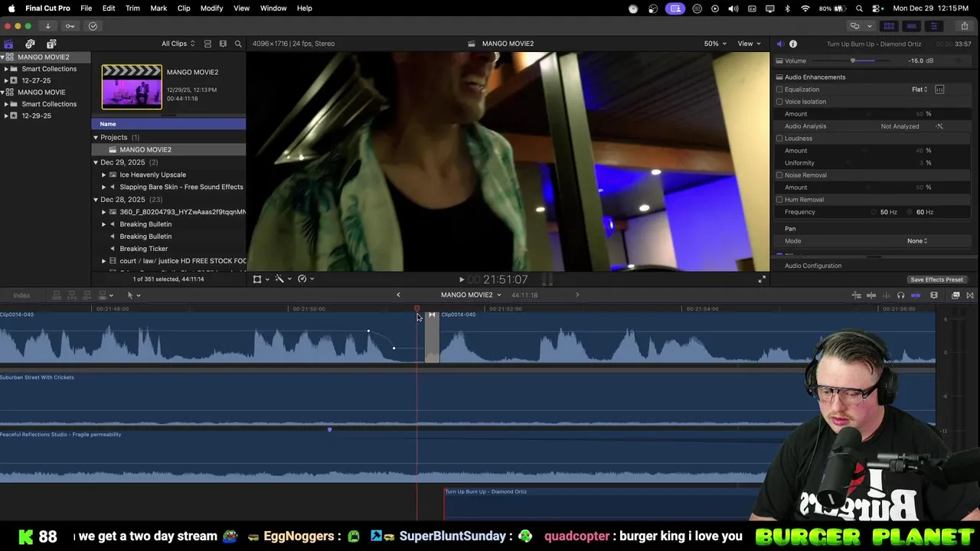Show the Effects browser icon
980x551 pixels.
tap(955, 295)
